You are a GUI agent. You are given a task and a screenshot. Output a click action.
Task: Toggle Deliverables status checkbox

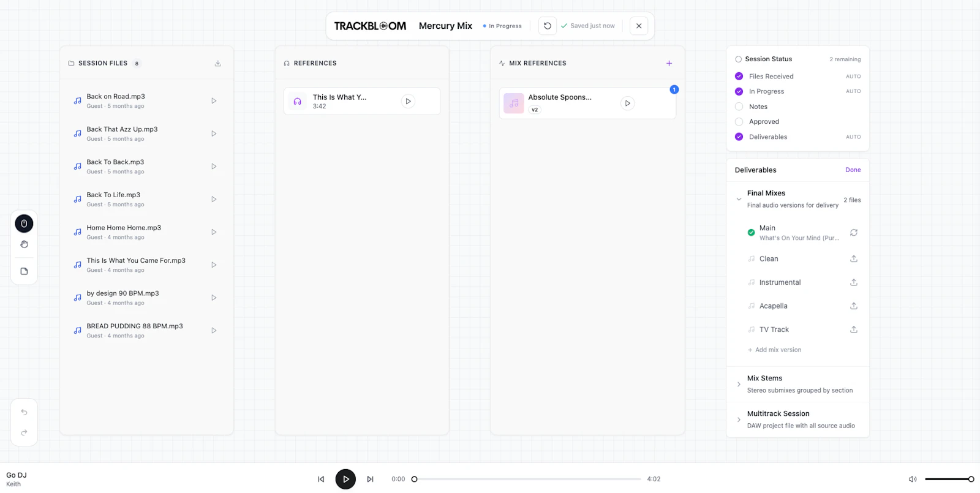[739, 137]
